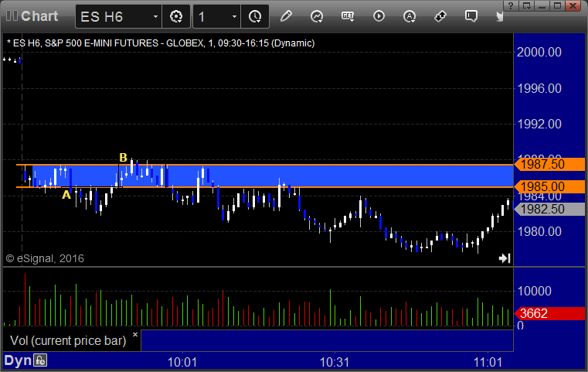The height and width of the screenshot is (372, 588).
Task: Open the chat comment bubble
Action: tap(471, 16)
